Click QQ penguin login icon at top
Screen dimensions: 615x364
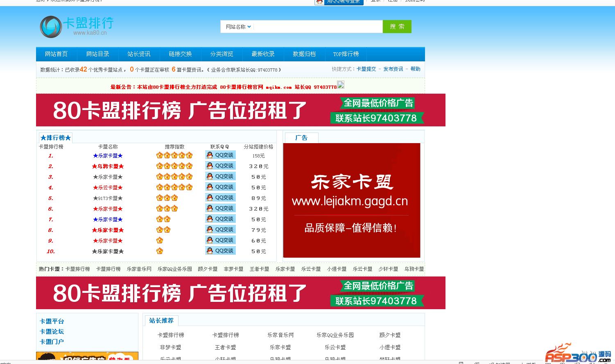click(x=319, y=2)
